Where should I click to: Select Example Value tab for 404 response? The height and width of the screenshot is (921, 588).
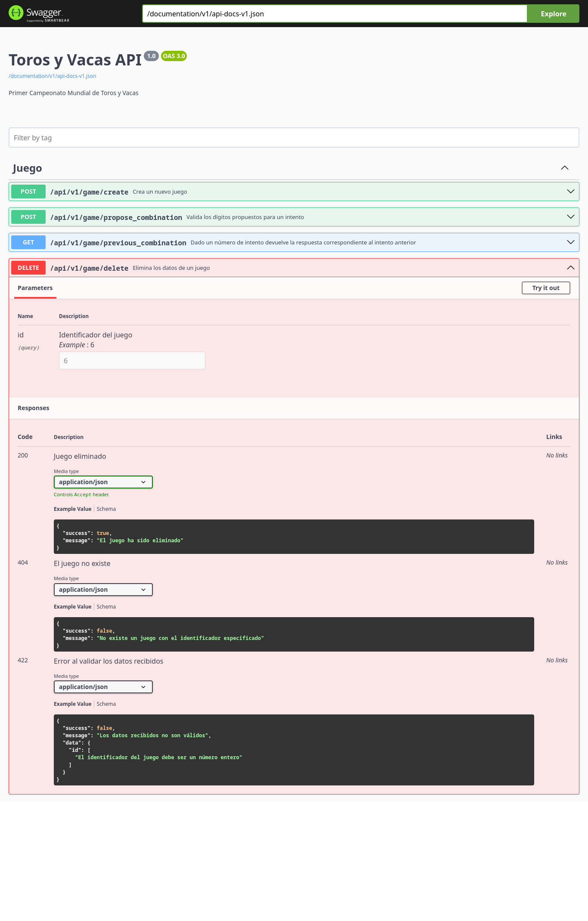coord(72,607)
